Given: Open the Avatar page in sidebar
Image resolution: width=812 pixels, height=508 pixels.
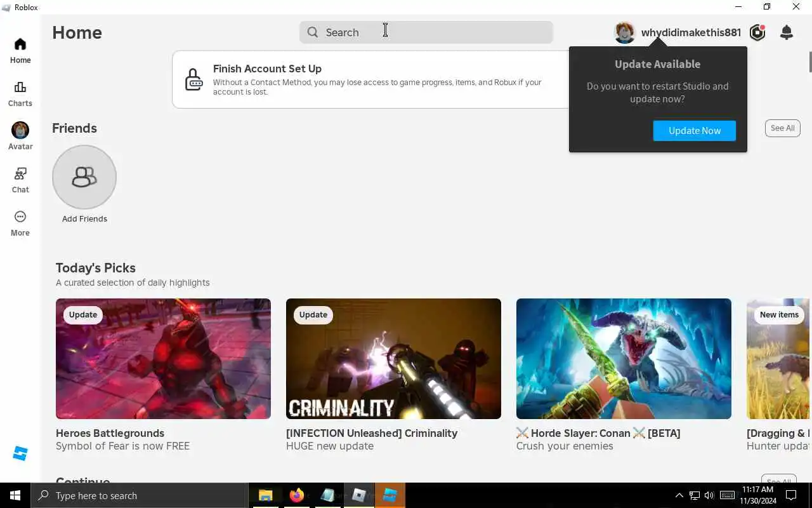Looking at the screenshot, I should coord(20,137).
